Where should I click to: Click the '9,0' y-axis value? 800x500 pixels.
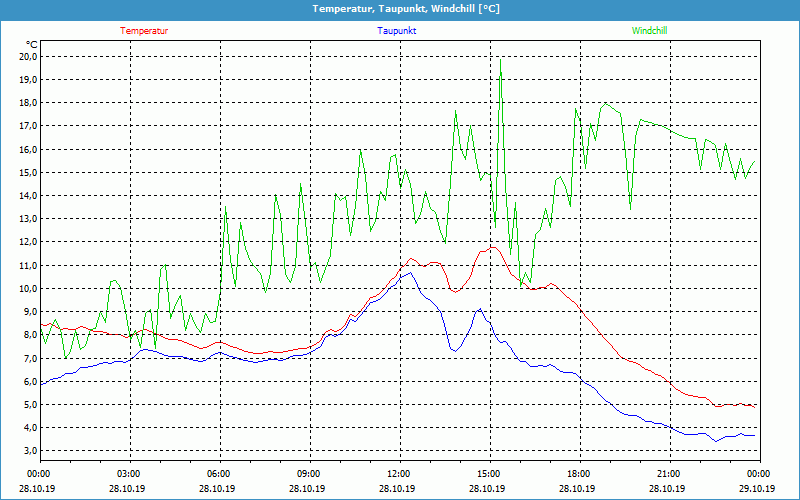30,312
